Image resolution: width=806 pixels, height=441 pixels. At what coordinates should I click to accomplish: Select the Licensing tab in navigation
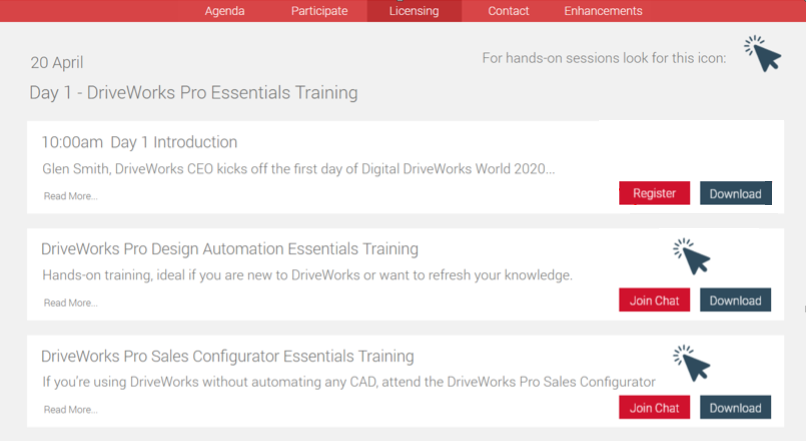point(414,11)
